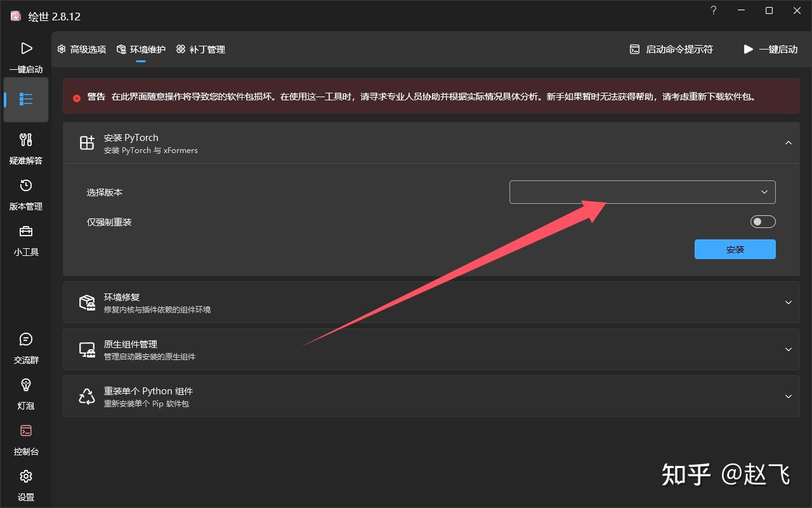Open the 疑难解答 panel in sidebar
The width and height of the screenshot is (812, 508).
pyautogui.click(x=26, y=147)
